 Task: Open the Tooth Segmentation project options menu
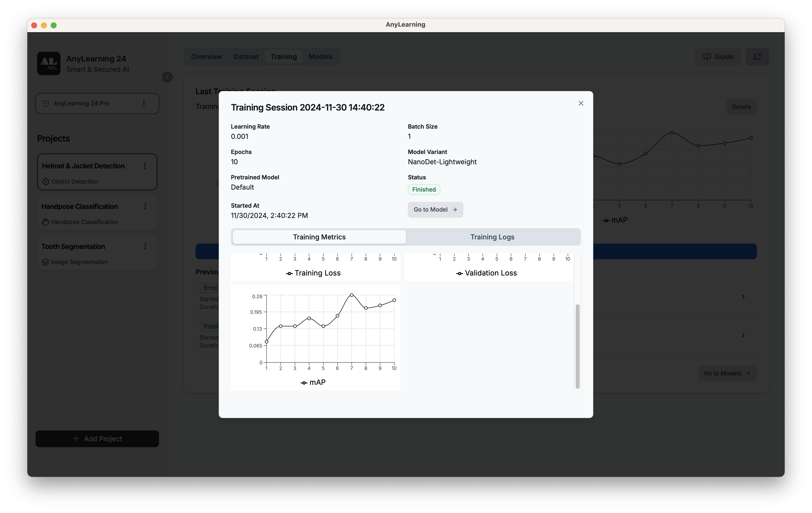click(145, 247)
